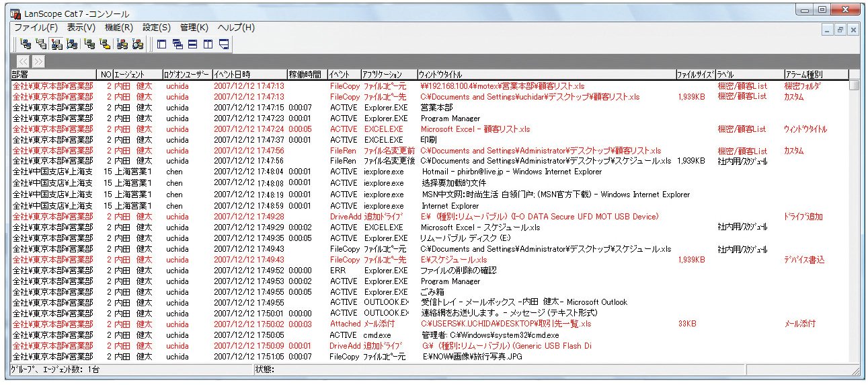This screenshot has width=868, height=385.
Task: Sort by the NO column header
Action: (x=106, y=74)
